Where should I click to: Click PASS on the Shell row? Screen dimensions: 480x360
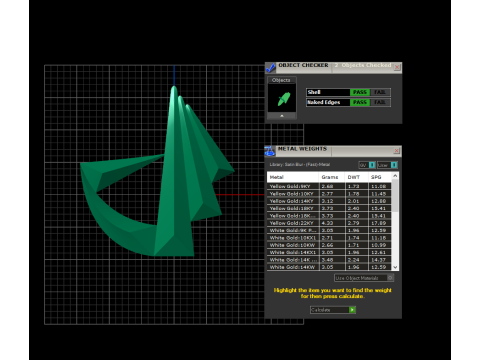pos(360,92)
